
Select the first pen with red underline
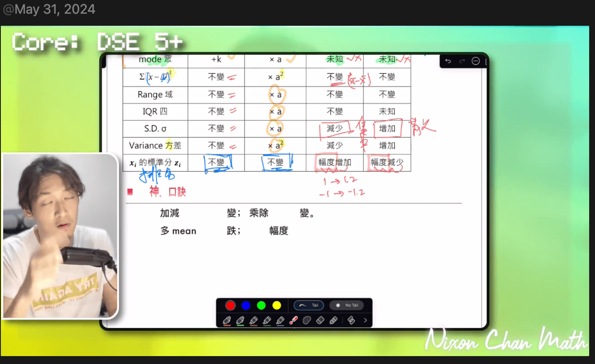227,321
